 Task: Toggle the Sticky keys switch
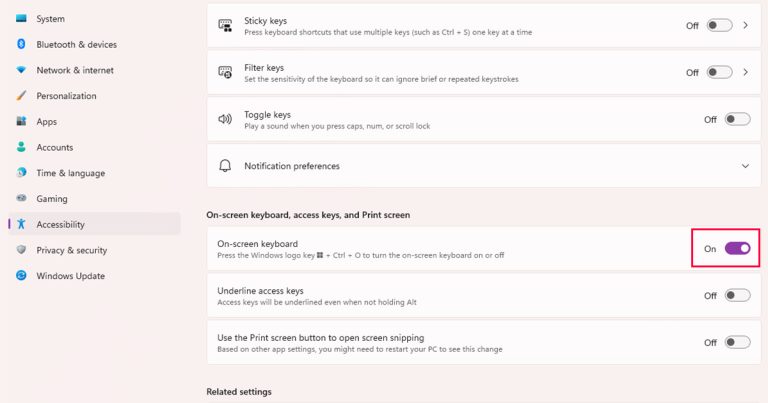(x=719, y=25)
